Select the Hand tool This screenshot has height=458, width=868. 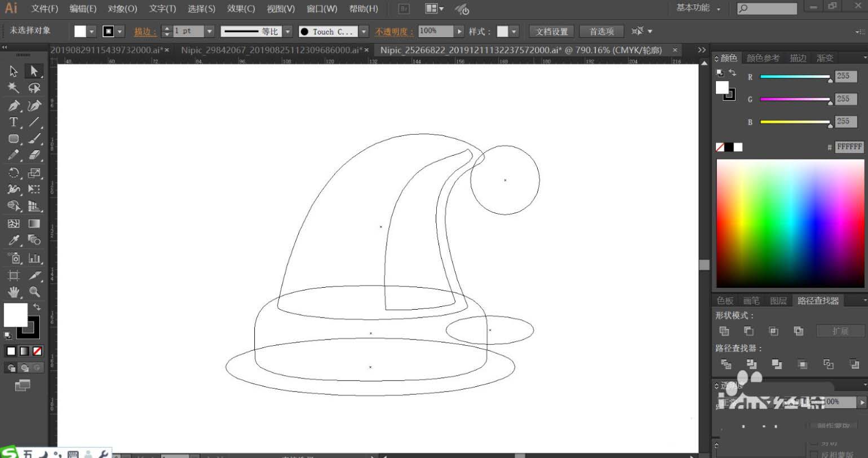[14, 292]
